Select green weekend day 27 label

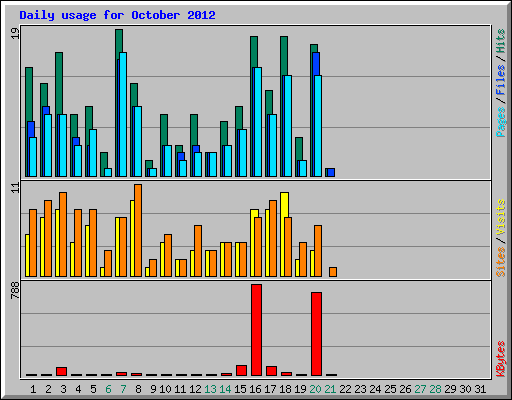[x=420, y=389]
